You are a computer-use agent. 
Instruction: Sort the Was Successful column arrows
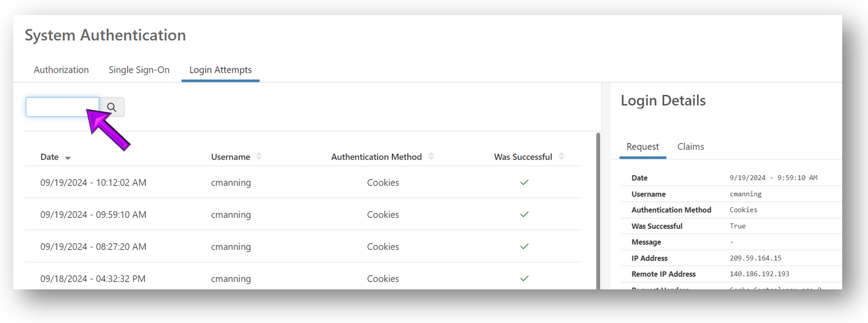pyautogui.click(x=561, y=157)
